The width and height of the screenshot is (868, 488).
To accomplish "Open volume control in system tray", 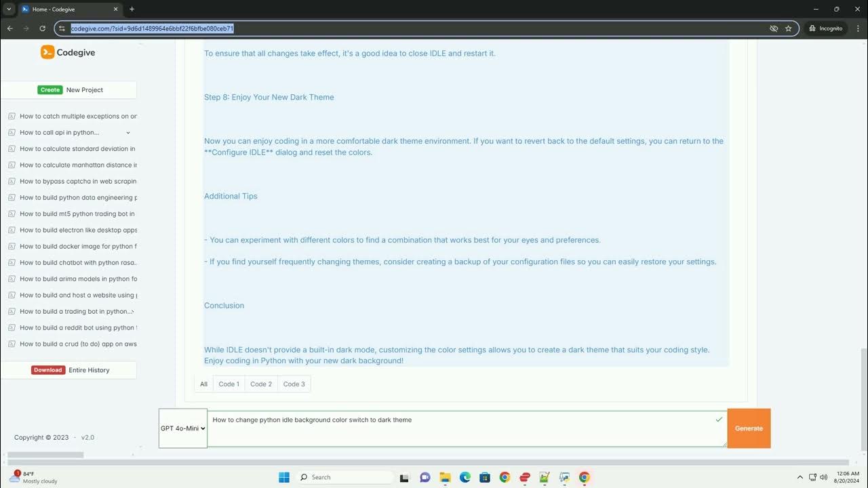I will coord(823,477).
